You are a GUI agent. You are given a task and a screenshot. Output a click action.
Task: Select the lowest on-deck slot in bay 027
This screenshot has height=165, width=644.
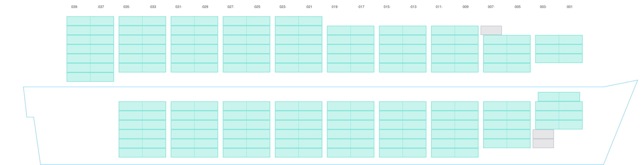(x=235, y=68)
